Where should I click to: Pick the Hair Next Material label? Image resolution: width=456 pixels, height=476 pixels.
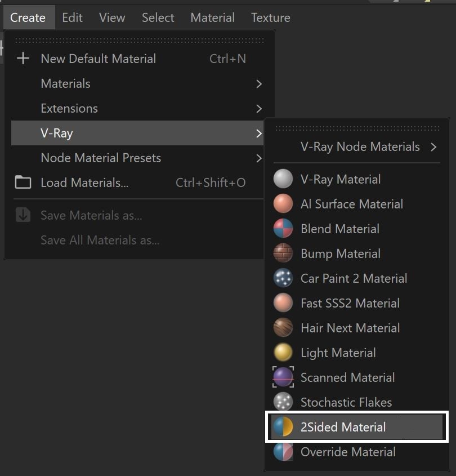tap(350, 328)
